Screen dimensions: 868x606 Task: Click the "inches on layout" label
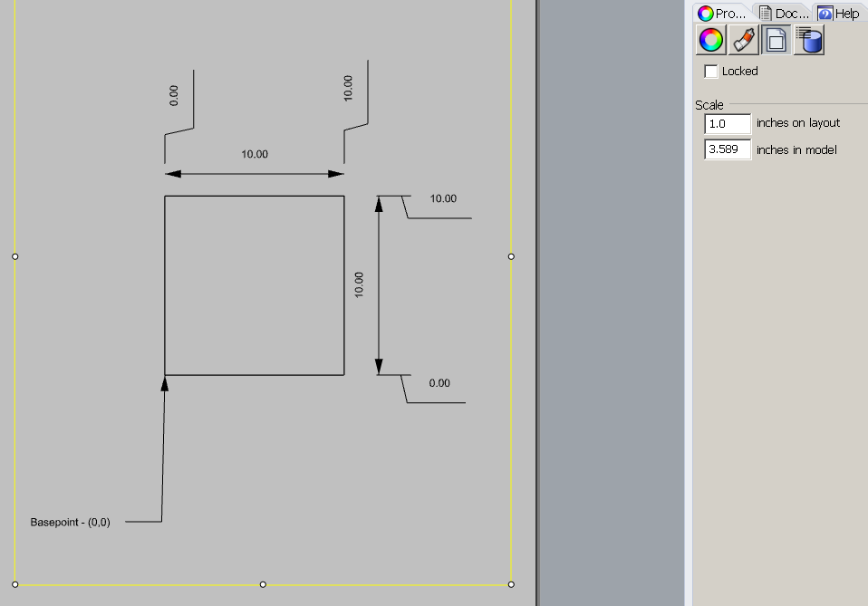tap(798, 123)
